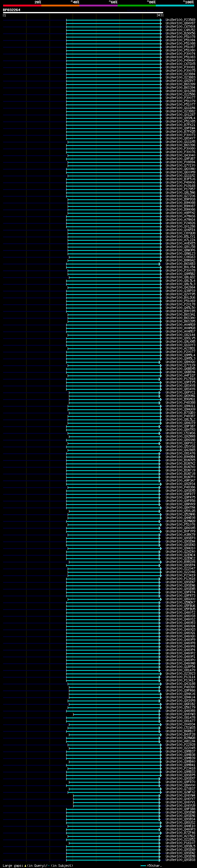Image resolution: width=197 pixels, height=868 pixels.
Task: Select hit label UniRef100_P51069
Action: 180,301
